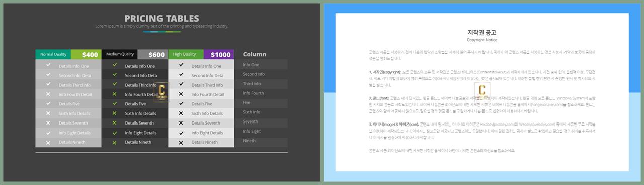Click the green check beside Medium Quality Second Info Deta
Screen dimensions: 644x185
point(115,75)
